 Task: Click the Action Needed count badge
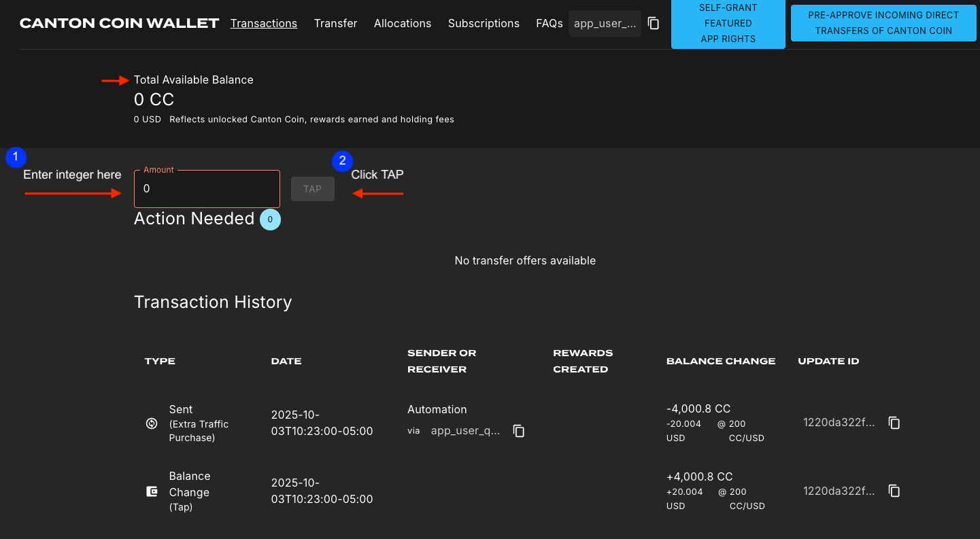tap(270, 220)
